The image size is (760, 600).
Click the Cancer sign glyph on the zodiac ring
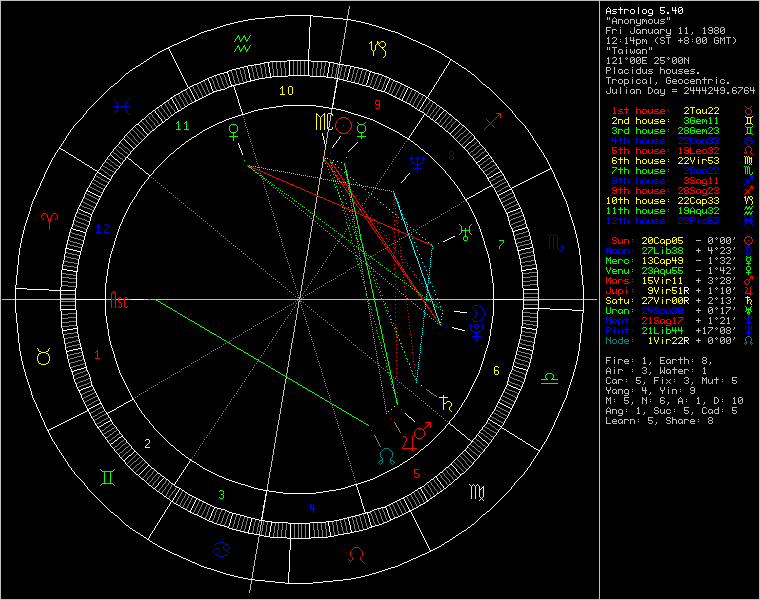(222, 549)
